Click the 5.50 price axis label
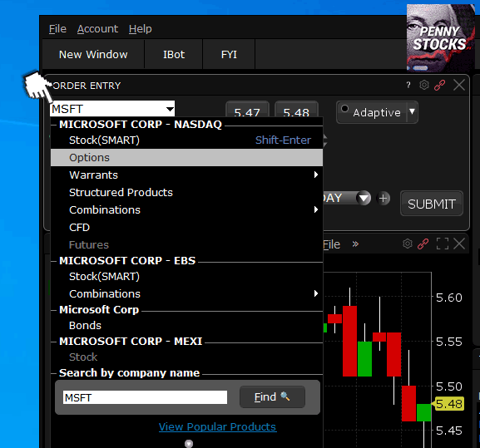 coord(448,386)
